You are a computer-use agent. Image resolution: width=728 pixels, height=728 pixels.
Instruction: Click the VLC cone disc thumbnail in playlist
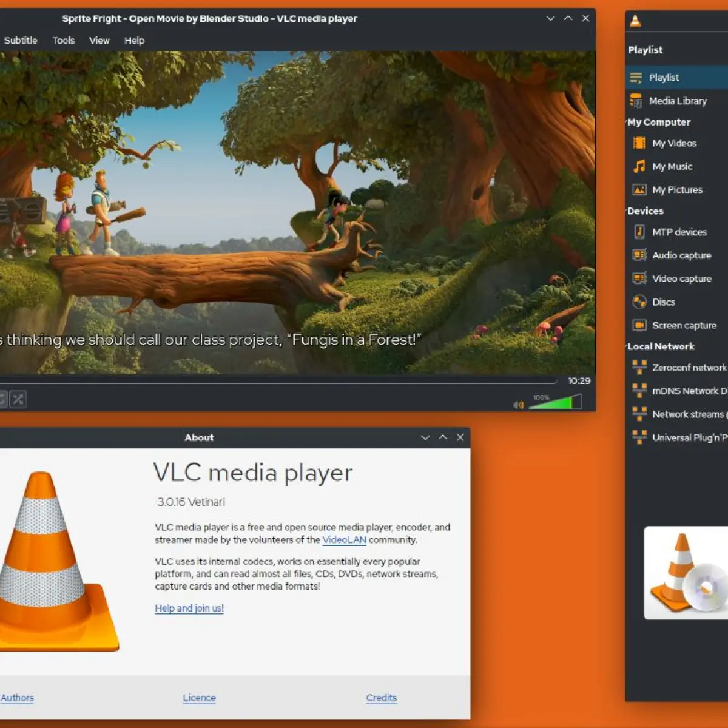click(686, 573)
